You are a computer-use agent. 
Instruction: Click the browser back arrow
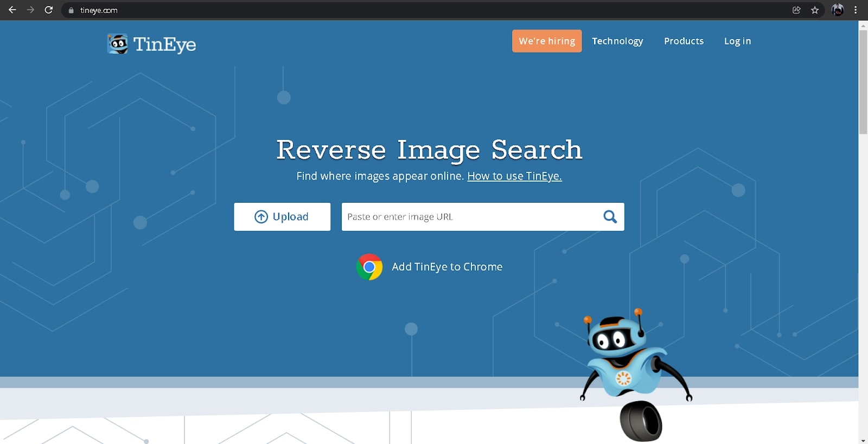click(12, 10)
